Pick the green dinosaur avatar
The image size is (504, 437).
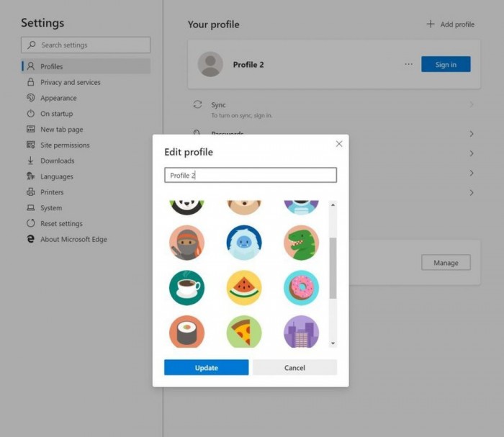click(x=301, y=243)
